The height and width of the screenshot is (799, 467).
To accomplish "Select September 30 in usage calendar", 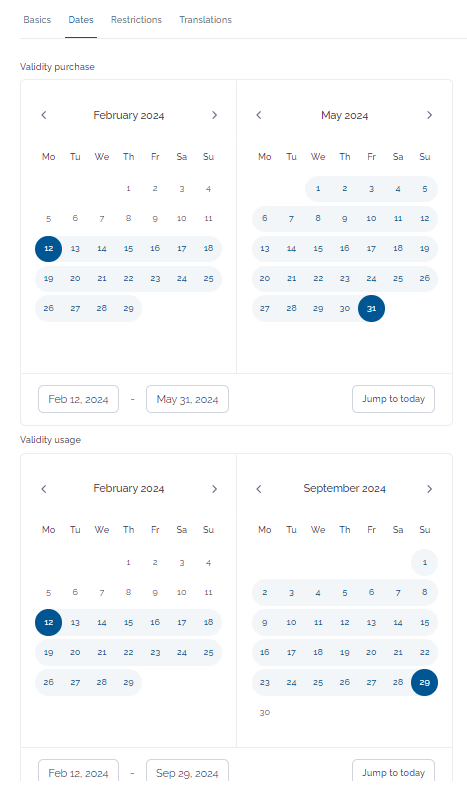I will (265, 712).
